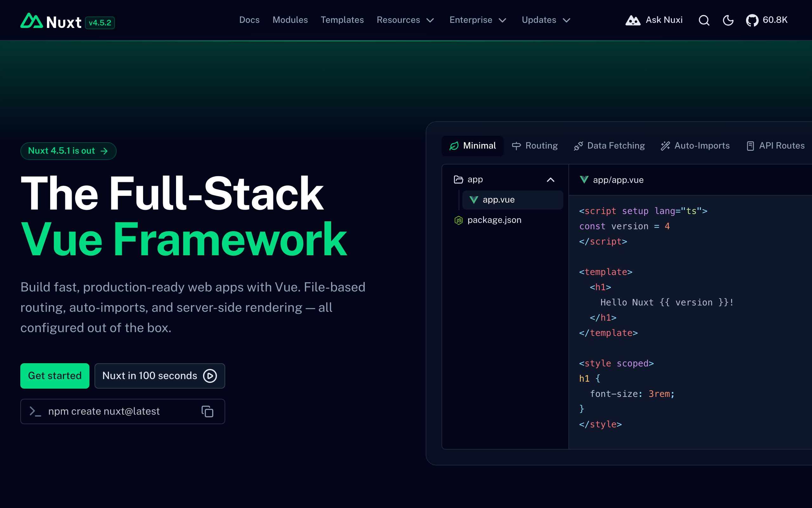Switch to the API Routes tab

point(776,146)
